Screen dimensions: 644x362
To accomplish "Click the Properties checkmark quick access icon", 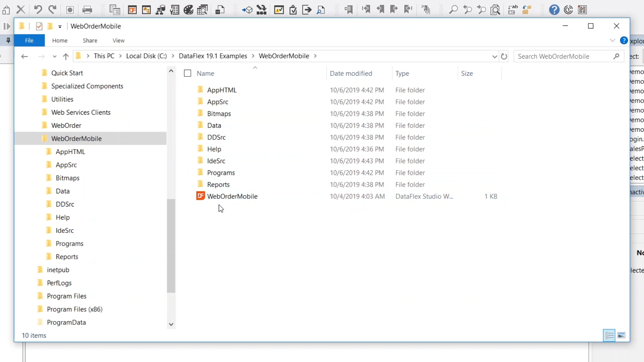I will point(39,26).
